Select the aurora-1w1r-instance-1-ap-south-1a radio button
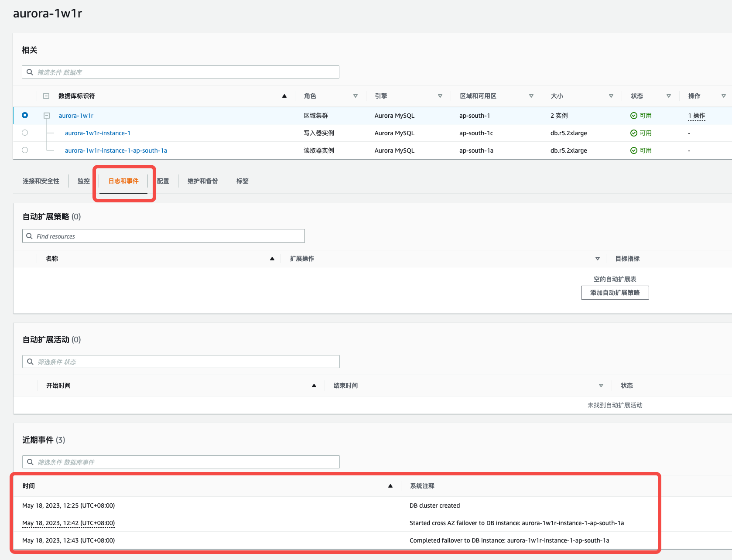 pyautogui.click(x=25, y=150)
